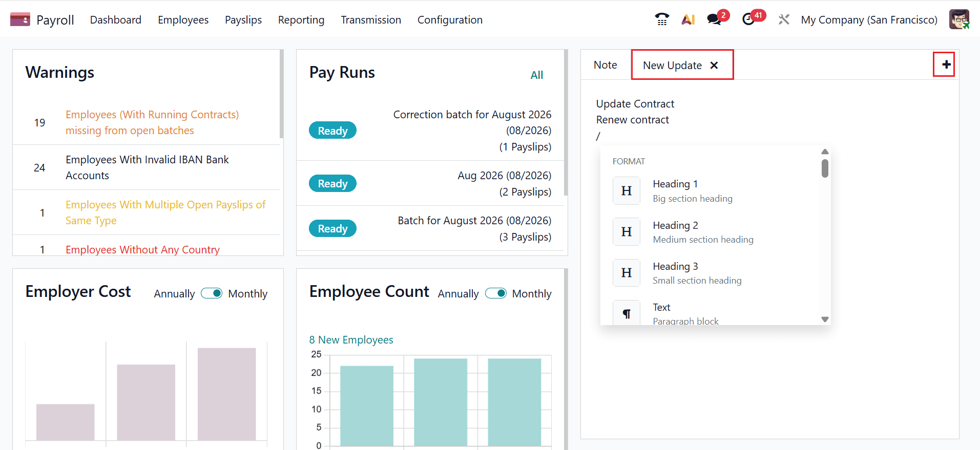Open Employees Without Any Country warning
This screenshot has width=980, height=450.
142,250
